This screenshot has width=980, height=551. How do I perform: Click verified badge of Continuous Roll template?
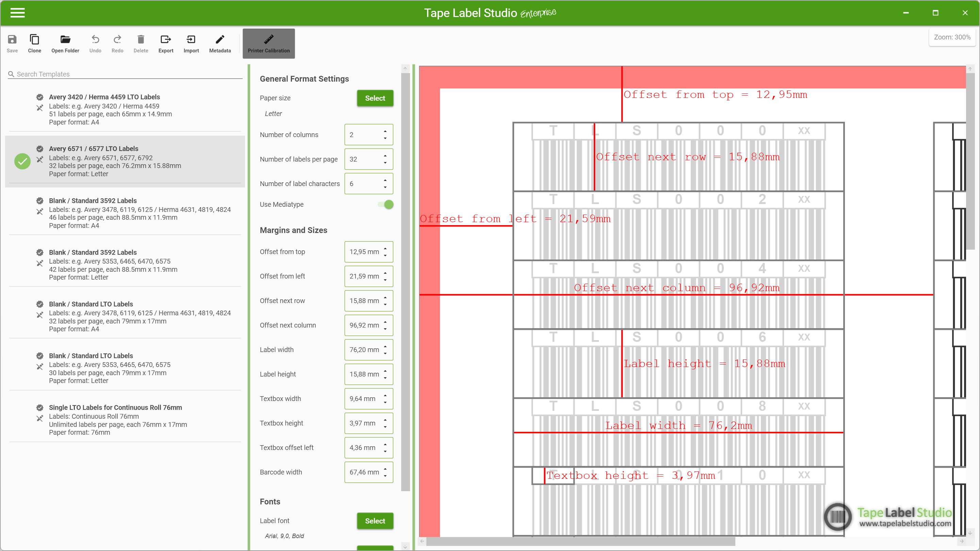[x=39, y=407]
